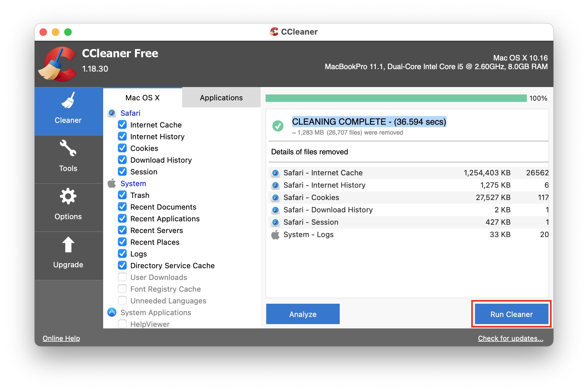This screenshot has height=392, width=588.
Task: Toggle Download History checkbox
Action: (122, 160)
